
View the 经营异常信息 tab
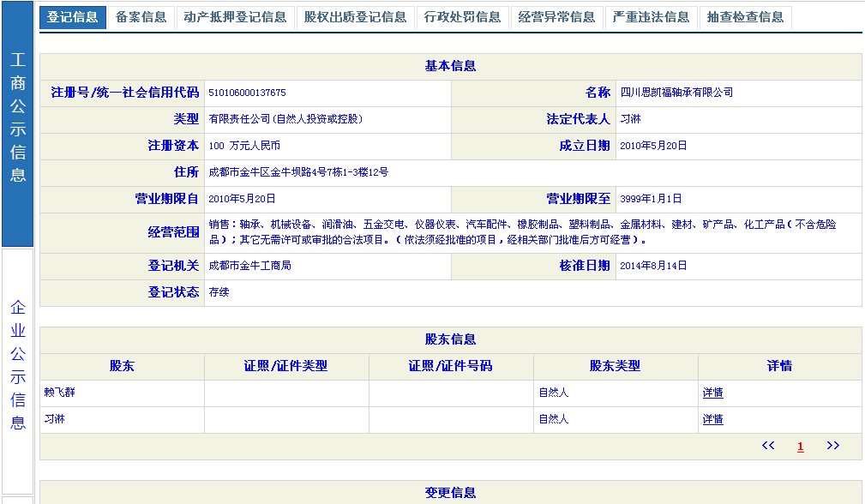coord(556,17)
